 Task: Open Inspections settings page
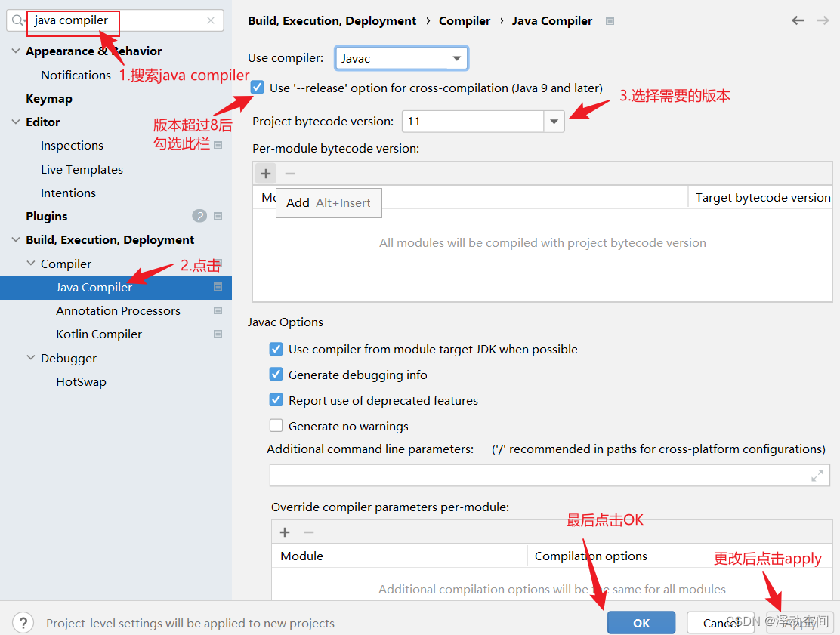pyautogui.click(x=72, y=146)
